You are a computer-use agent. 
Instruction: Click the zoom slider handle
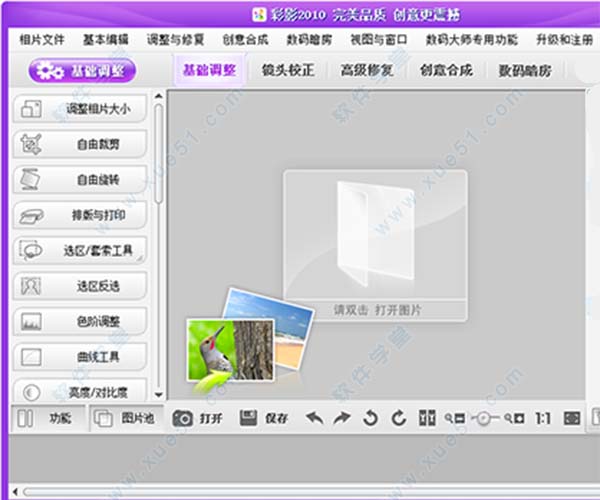[x=484, y=418]
